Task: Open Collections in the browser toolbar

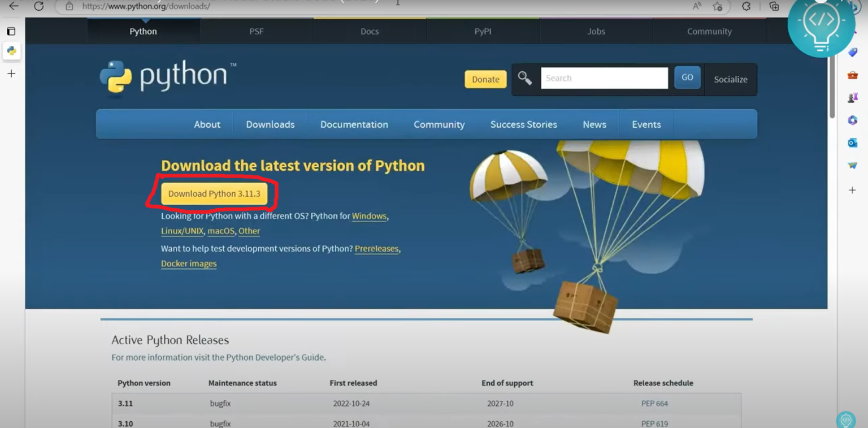Action: 774,6
